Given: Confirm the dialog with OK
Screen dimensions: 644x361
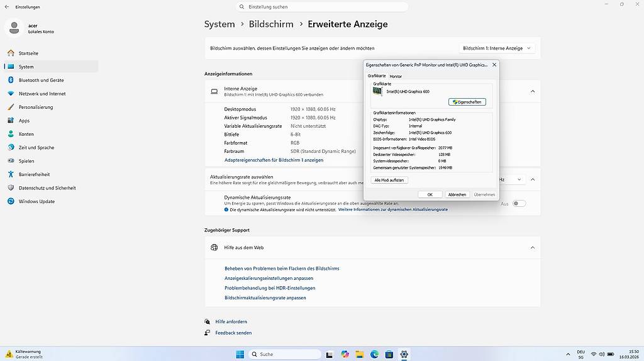Looking at the screenshot, I should pos(430,195).
